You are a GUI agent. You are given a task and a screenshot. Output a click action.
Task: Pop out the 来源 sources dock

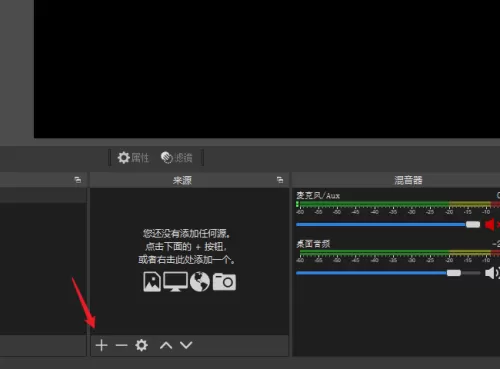point(280,180)
